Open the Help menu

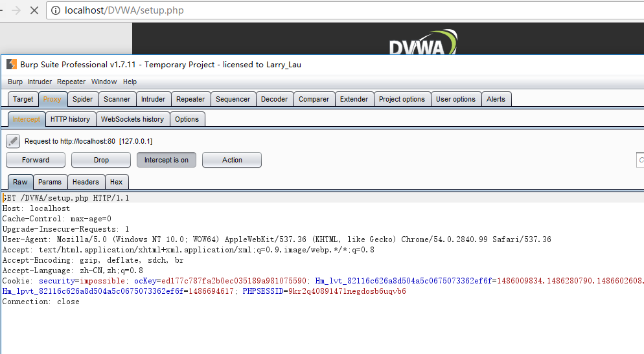tap(130, 82)
